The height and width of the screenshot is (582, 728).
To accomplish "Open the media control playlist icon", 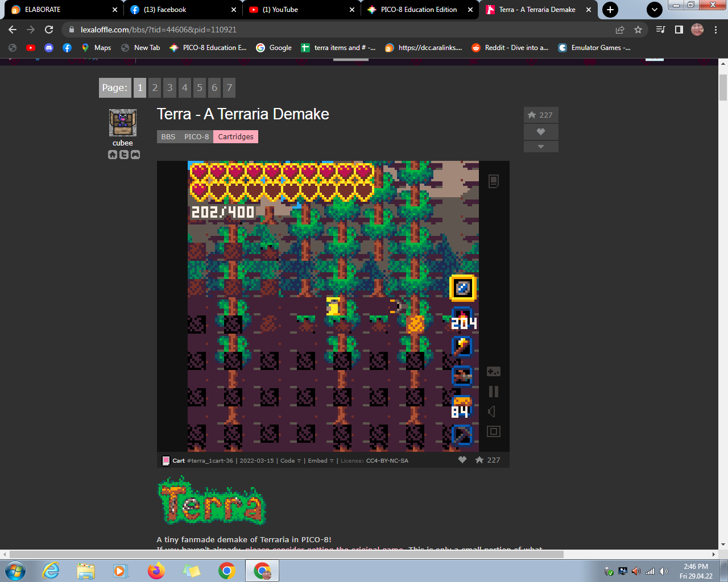I will tap(661, 30).
